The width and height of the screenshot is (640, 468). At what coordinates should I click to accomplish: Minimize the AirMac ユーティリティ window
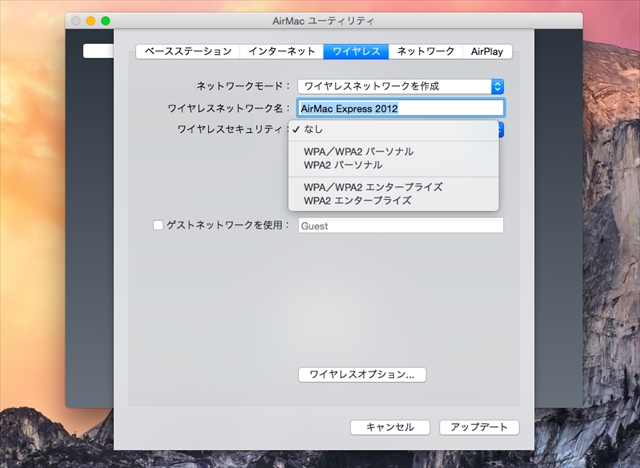[91, 21]
